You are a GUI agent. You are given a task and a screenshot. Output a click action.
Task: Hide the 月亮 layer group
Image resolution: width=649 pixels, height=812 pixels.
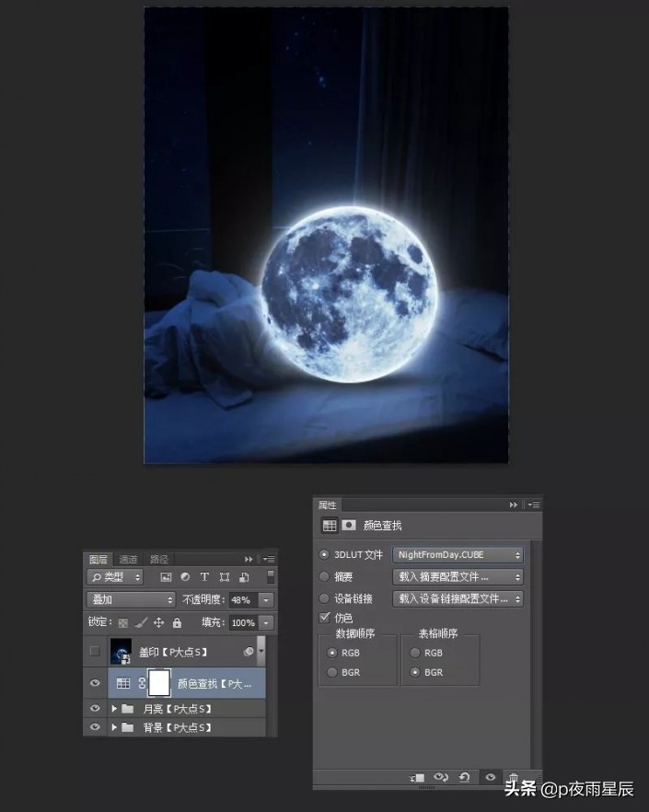[x=95, y=709]
